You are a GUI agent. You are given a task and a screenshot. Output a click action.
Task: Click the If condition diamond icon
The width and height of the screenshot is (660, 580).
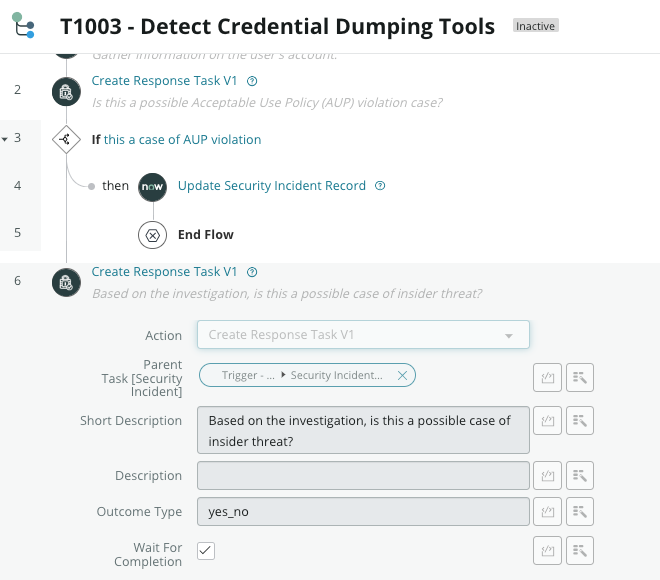(66, 139)
